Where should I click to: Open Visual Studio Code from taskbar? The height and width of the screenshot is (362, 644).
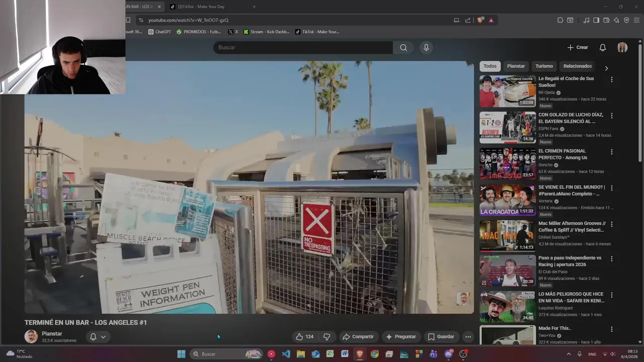tap(286, 354)
